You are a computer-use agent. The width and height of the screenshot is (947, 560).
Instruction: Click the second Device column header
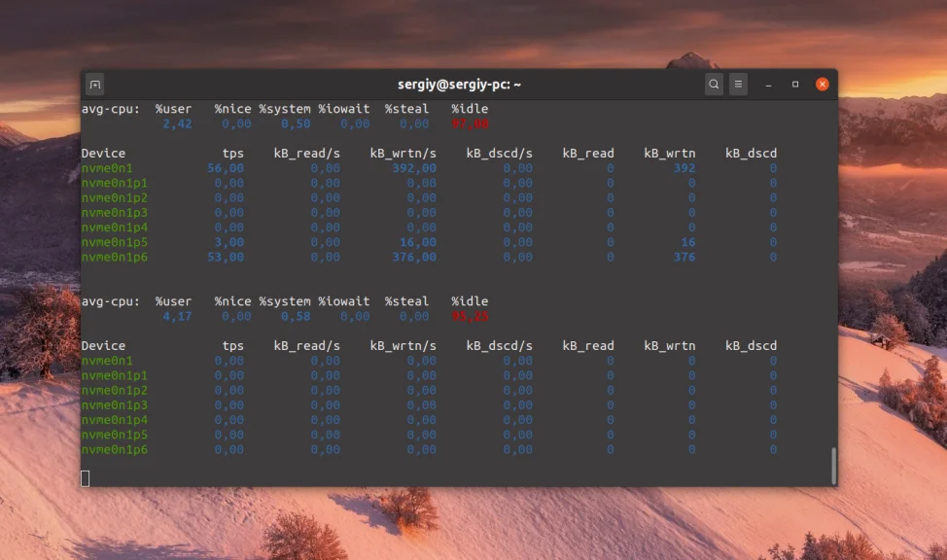click(103, 345)
